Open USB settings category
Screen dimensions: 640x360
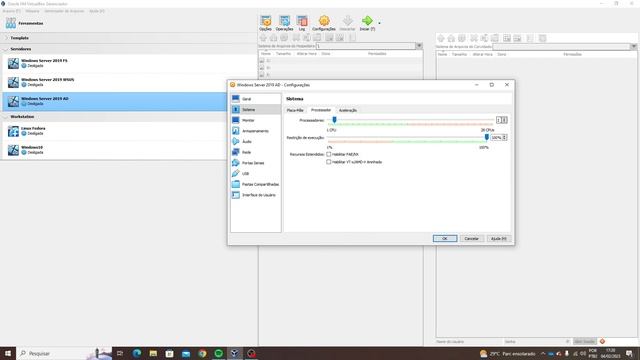pyautogui.click(x=255, y=173)
